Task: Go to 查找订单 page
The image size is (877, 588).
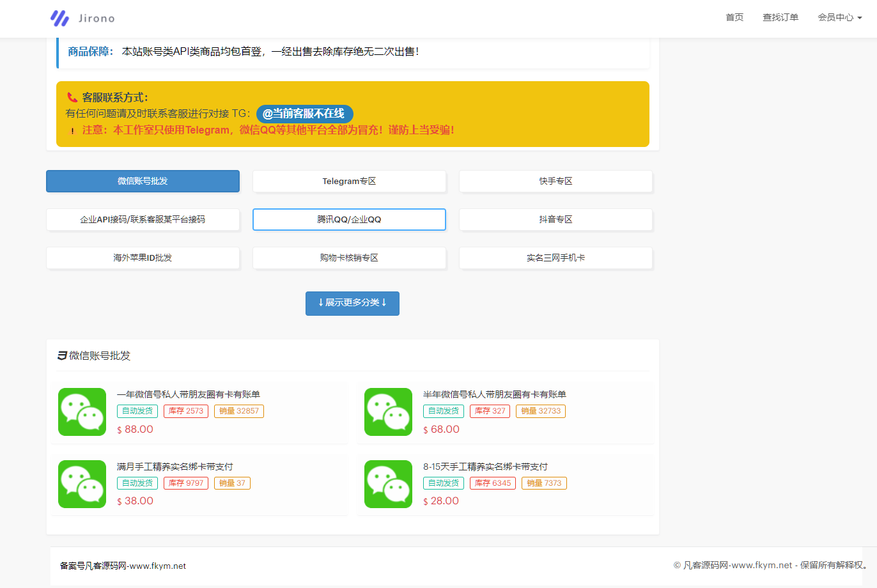Action: pos(780,17)
